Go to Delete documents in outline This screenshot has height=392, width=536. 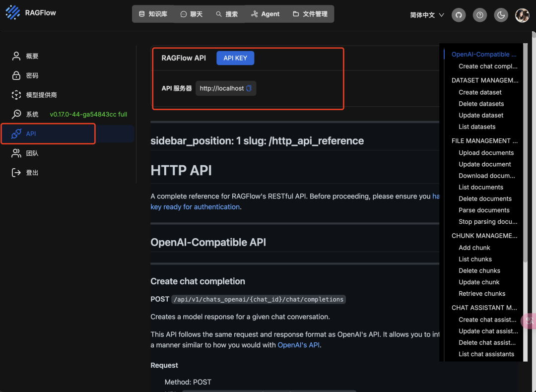click(x=485, y=198)
